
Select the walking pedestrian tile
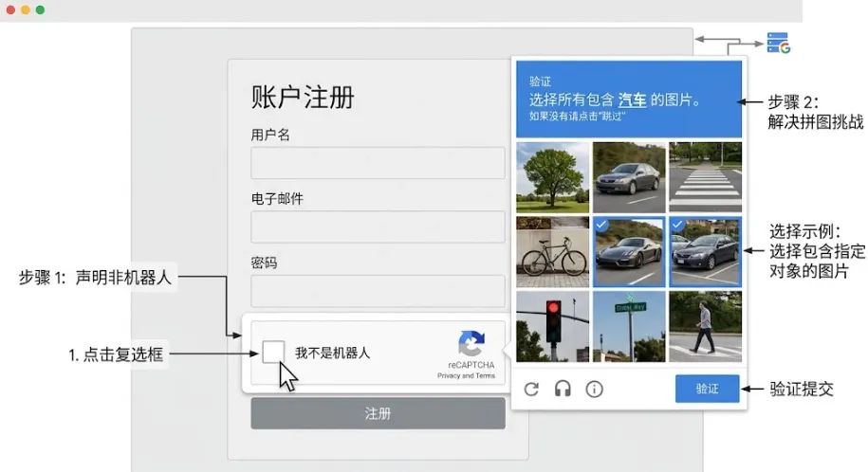coord(705,326)
